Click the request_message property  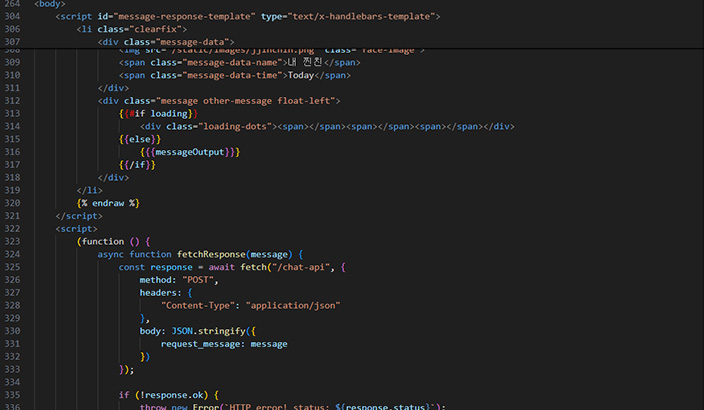(x=202, y=344)
